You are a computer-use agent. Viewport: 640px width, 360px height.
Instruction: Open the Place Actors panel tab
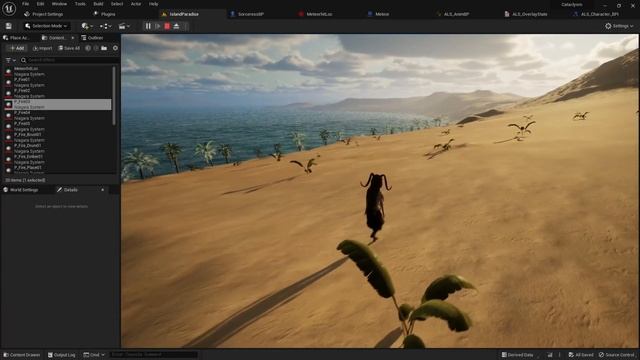[17, 38]
